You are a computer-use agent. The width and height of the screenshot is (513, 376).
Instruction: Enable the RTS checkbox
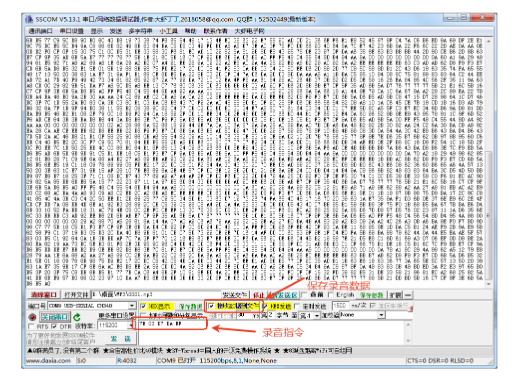(32, 326)
